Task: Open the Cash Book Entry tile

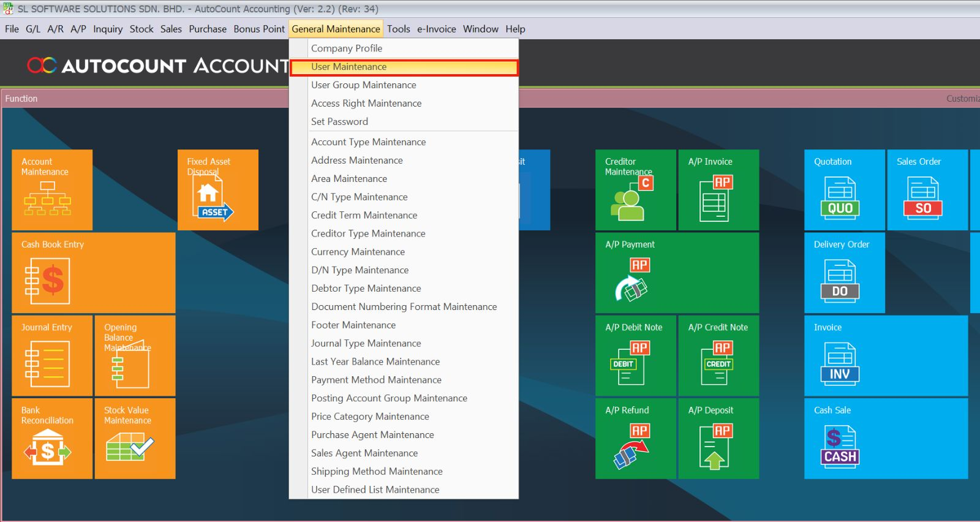Action: tap(93, 273)
